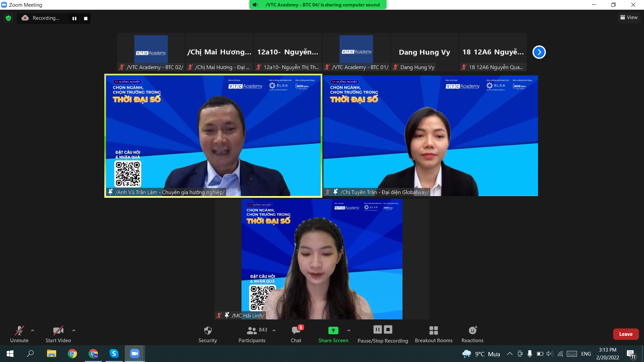Unmute the microphone

[19, 334]
